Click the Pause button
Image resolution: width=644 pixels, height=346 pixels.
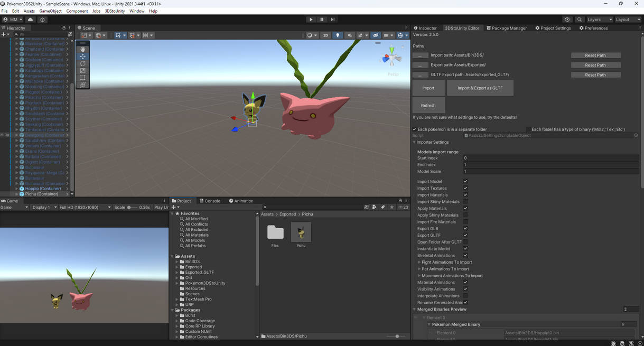coord(322,20)
